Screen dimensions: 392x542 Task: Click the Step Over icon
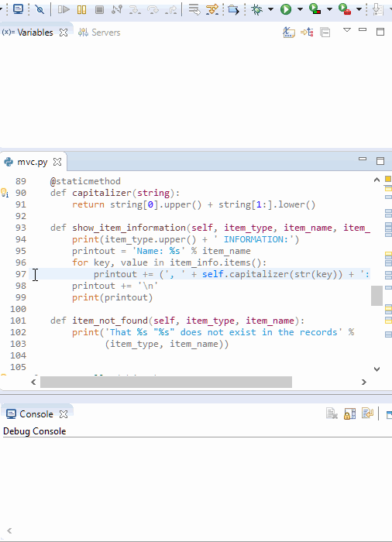pos(153,9)
